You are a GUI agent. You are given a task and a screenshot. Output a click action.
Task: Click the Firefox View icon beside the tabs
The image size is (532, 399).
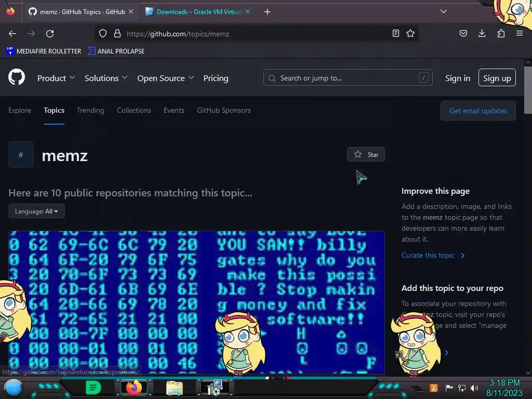pyautogui.click(x=10, y=11)
